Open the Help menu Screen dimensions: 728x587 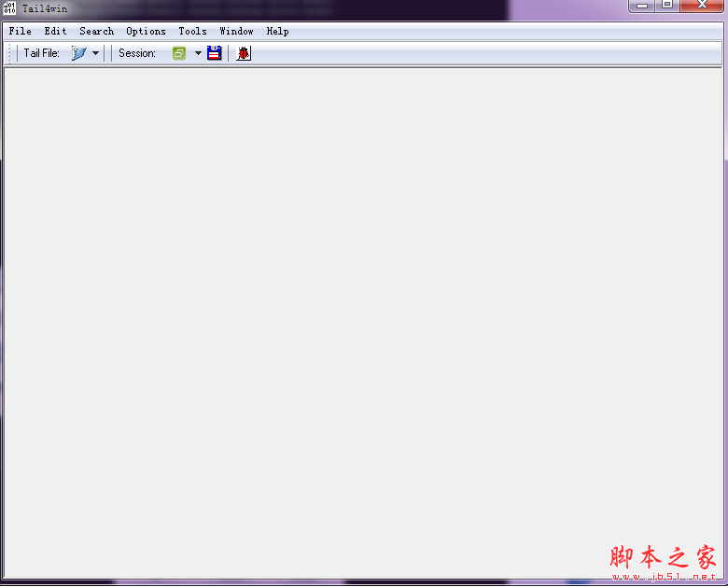click(277, 31)
